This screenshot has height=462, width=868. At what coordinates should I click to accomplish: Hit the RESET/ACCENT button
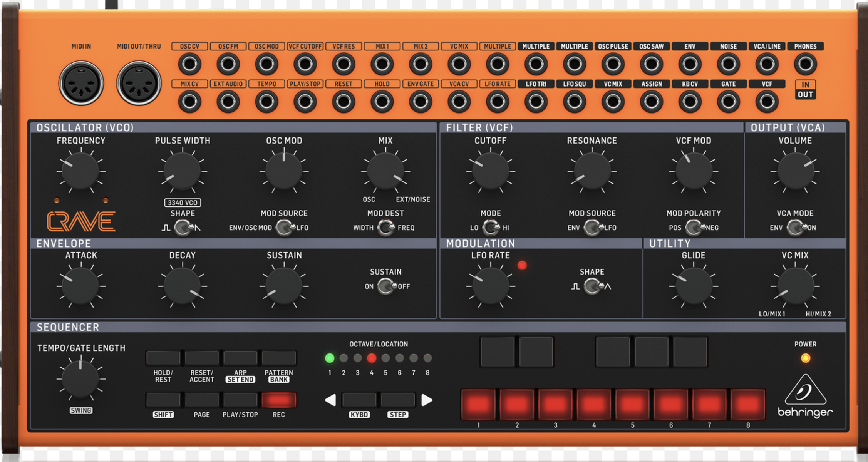[x=202, y=358]
